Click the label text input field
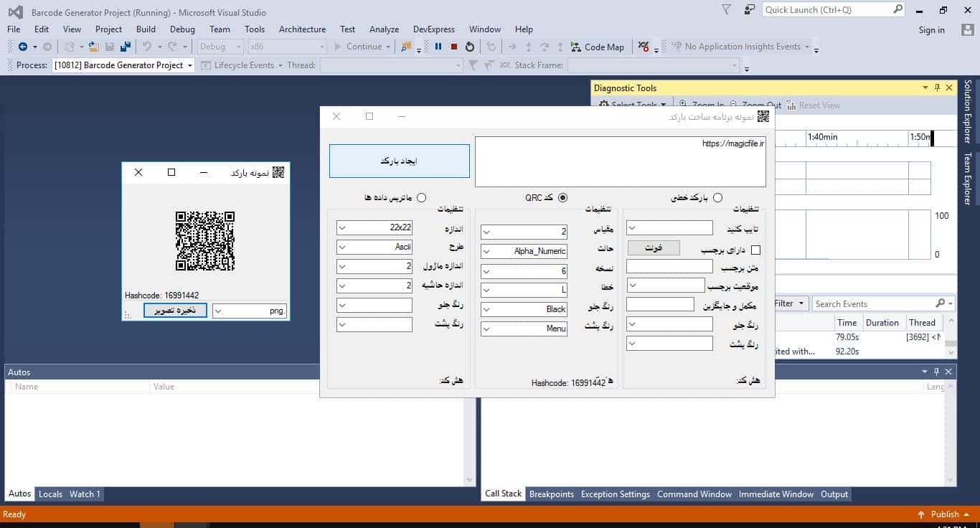 click(669, 266)
